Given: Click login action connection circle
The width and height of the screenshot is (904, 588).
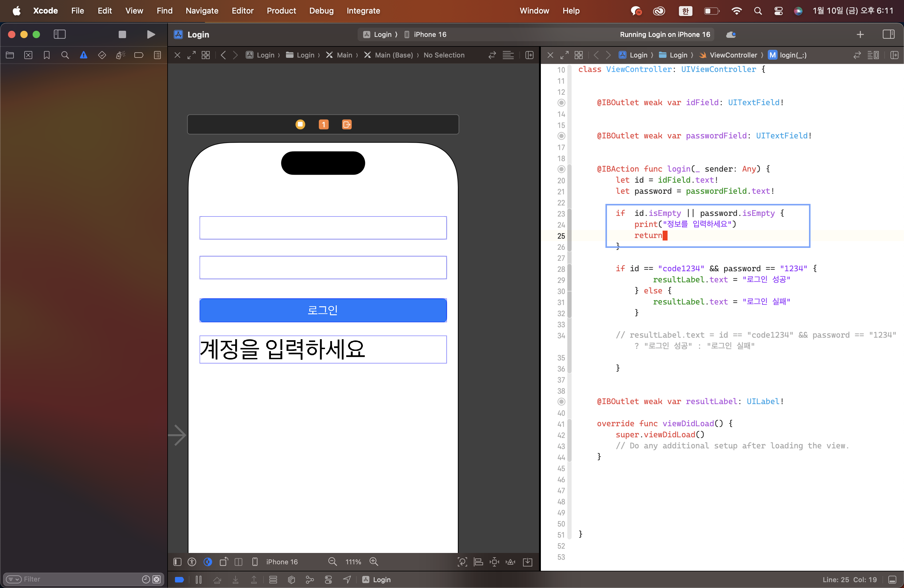Looking at the screenshot, I should click(561, 169).
